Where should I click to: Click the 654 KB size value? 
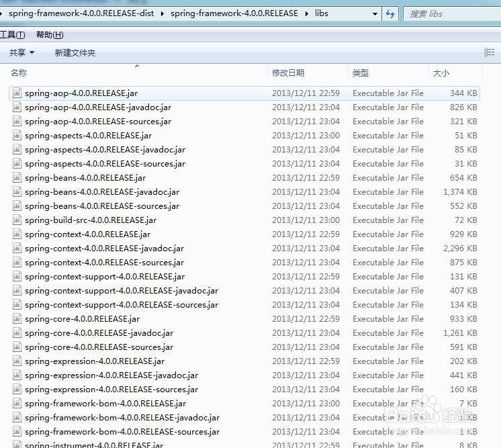[x=463, y=177]
